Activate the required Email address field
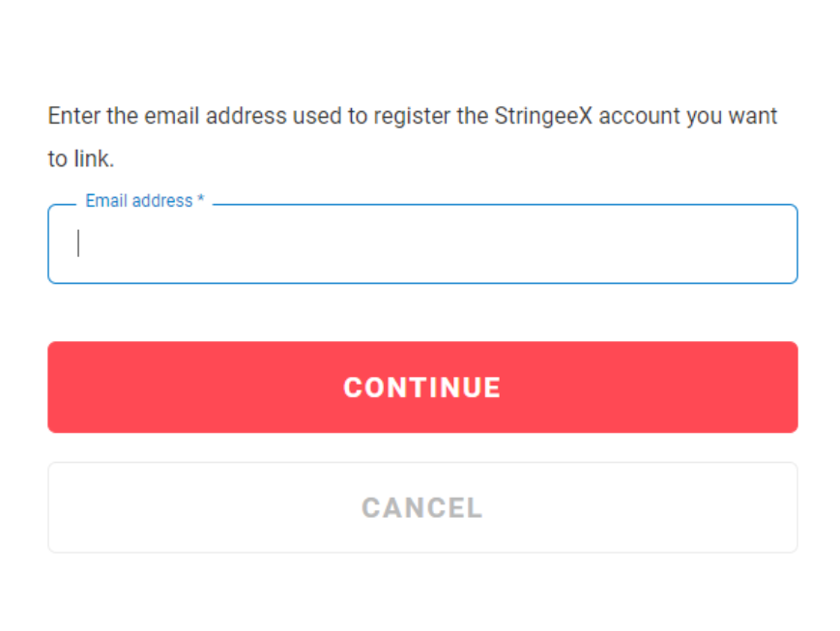840x631 pixels. click(422, 244)
